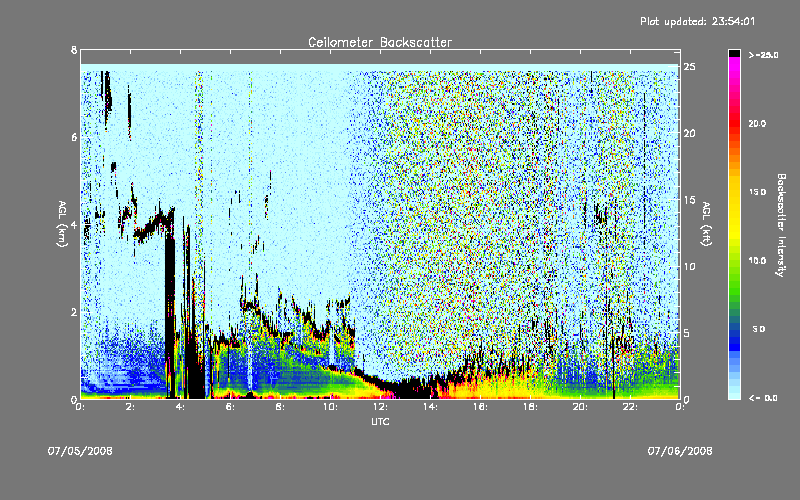
Task: Click the 'AGL (kft)' right axis label
Action: 707,224
